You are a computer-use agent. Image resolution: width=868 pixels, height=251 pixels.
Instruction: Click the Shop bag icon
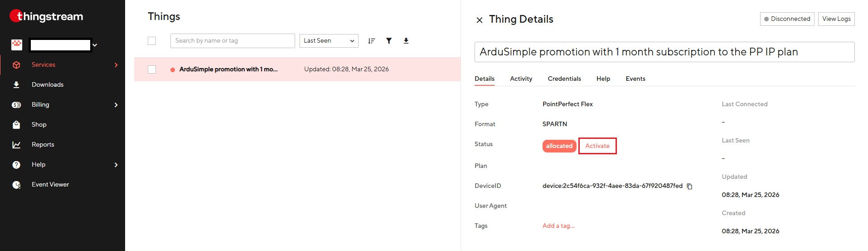tap(16, 125)
